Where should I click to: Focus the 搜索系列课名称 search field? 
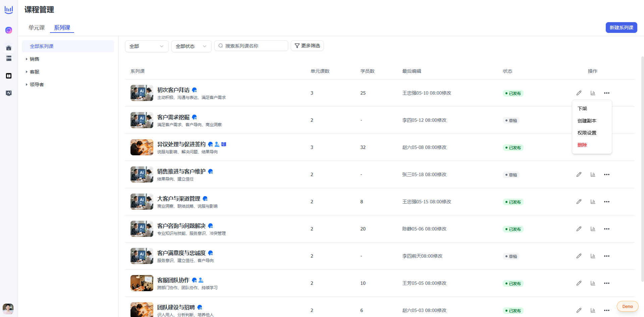(251, 46)
